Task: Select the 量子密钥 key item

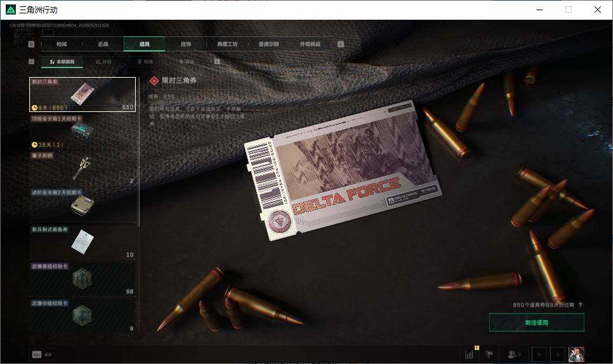Action: click(82, 169)
